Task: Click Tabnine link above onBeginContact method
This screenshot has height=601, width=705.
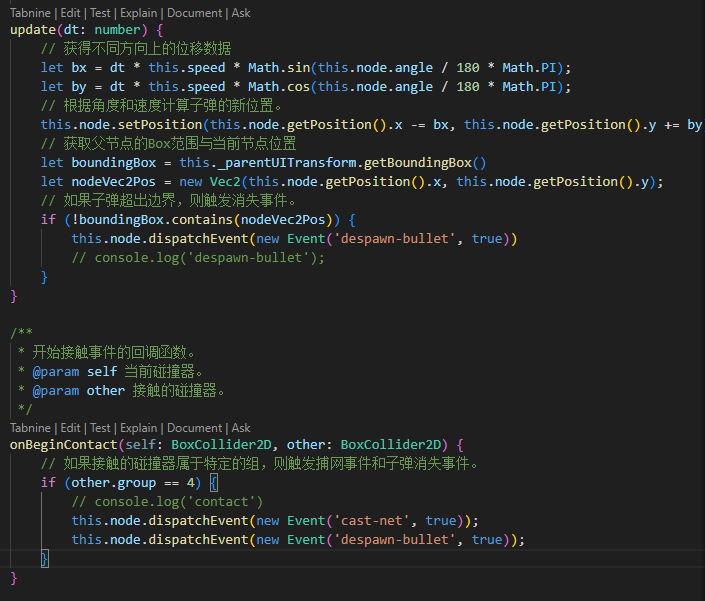Action: pyautogui.click(x=30, y=428)
